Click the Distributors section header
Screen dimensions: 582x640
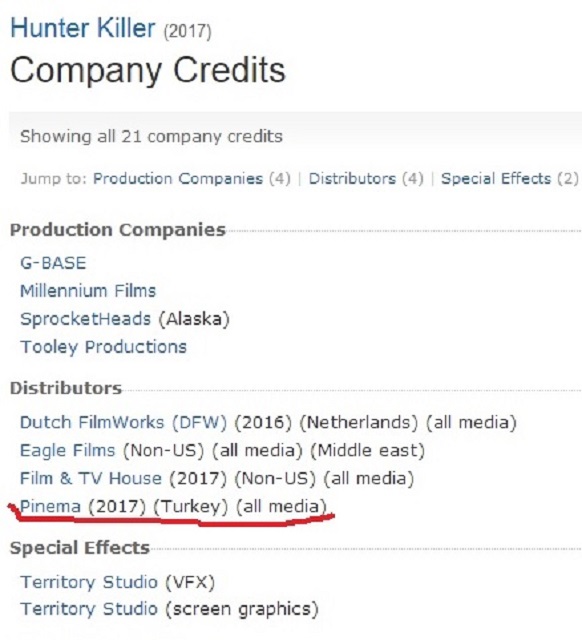tap(66, 388)
